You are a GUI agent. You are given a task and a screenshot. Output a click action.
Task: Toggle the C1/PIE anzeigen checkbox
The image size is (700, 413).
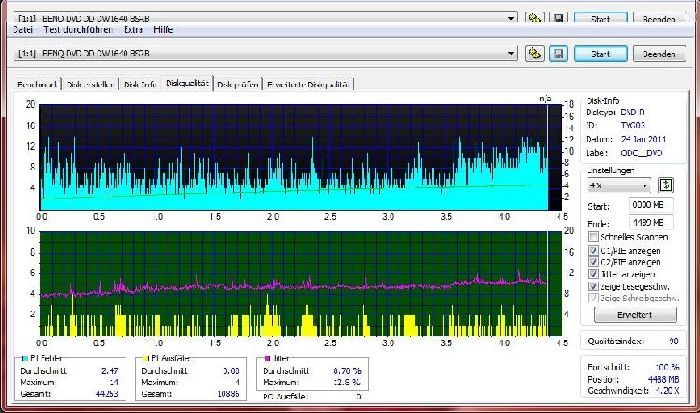593,250
